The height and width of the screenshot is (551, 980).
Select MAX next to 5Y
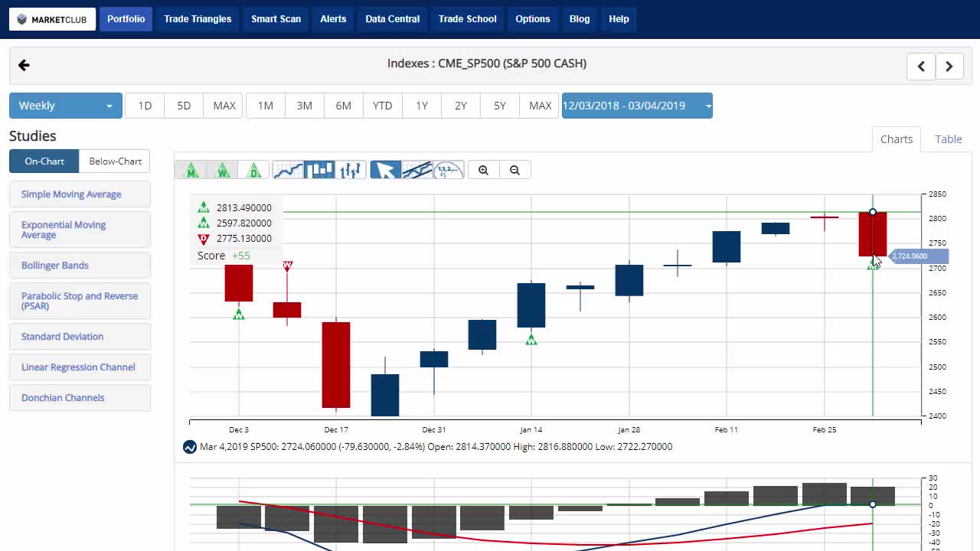[x=540, y=106]
